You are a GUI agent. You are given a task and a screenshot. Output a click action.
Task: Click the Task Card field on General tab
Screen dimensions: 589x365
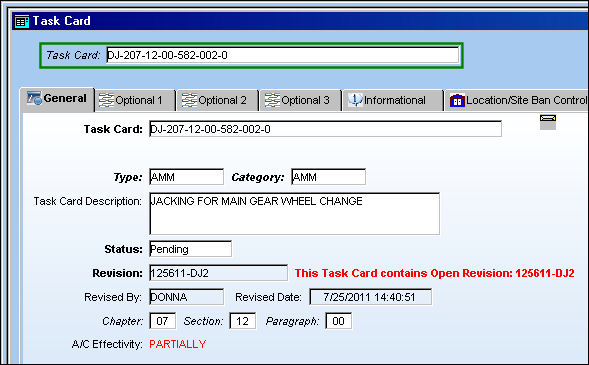(x=325, y=129)
